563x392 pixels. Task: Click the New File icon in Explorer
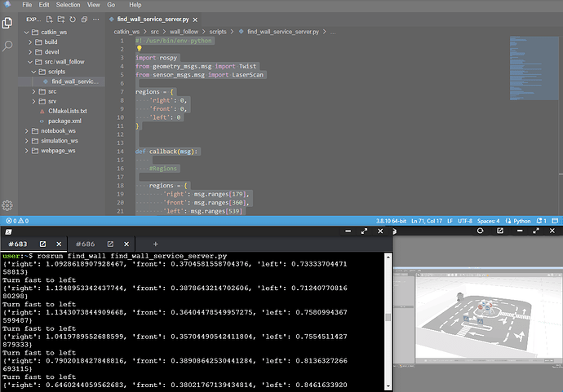[50, 18]
